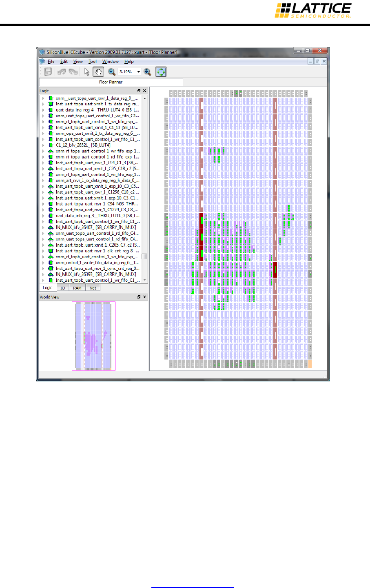Click the Undo arrow icon
Viewport: 370px width, 588px height.
[62, 72]
